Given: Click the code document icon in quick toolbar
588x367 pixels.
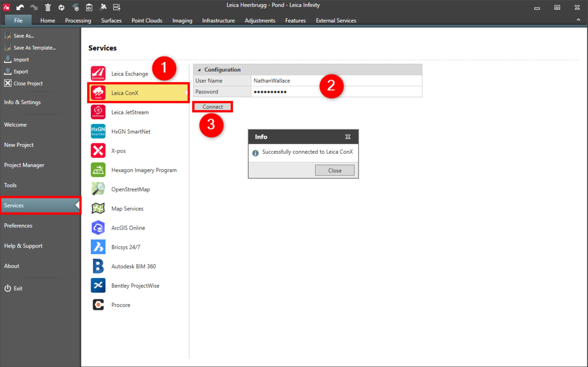Looking at the screenshot, I should pos(89,8).
